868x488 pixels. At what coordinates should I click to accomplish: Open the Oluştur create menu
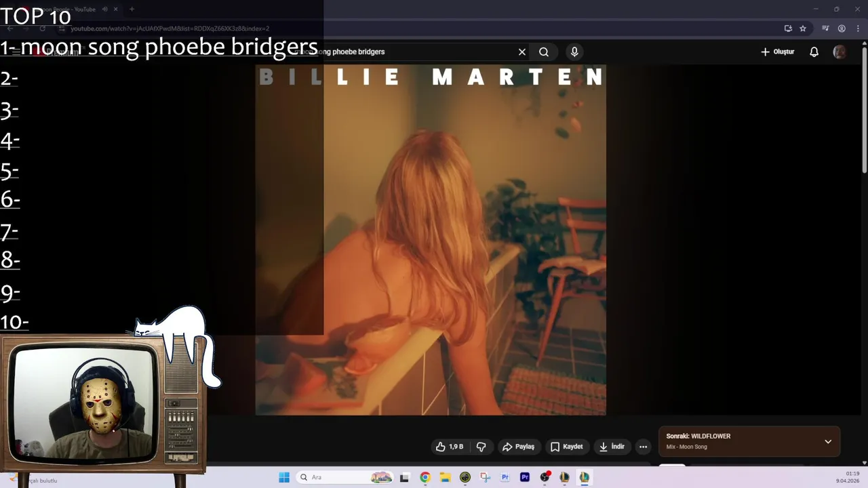(777, 52)
